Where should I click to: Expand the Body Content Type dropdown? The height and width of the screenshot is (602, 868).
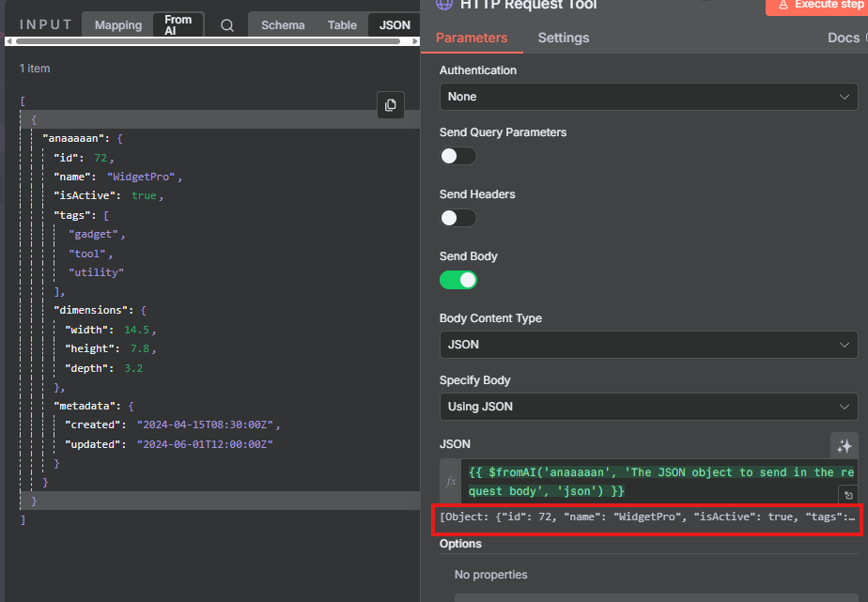(x=648, y=345)
